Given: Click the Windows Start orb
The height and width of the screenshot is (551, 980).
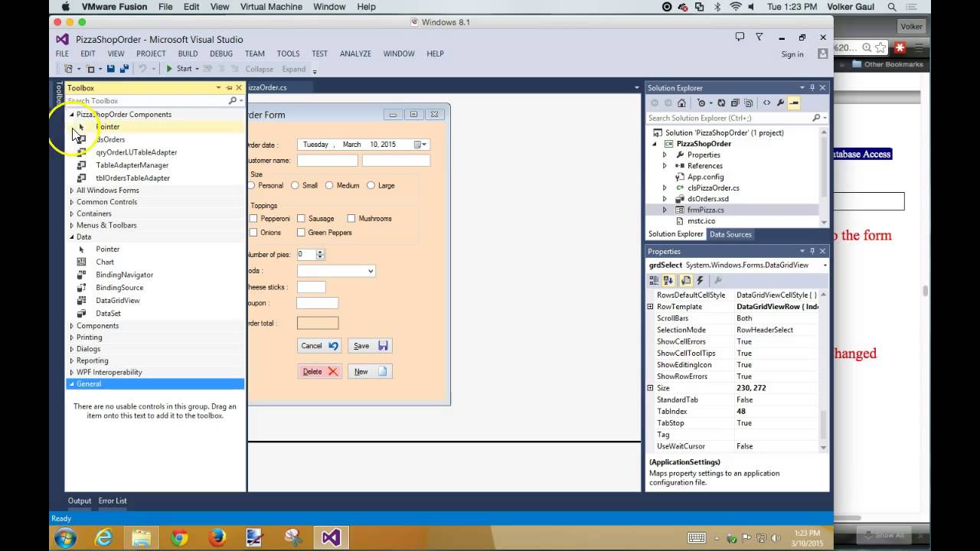Looking at the screenshot, I should click(64, 538).
